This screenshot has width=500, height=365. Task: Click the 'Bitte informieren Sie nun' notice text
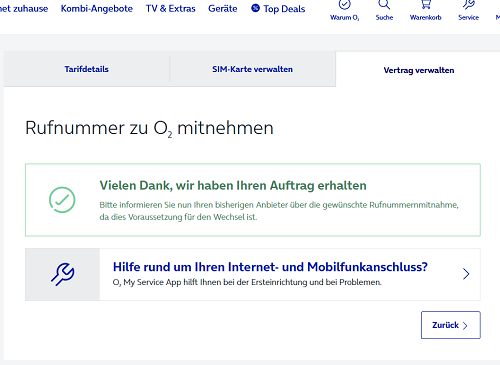tap(279, 211)
